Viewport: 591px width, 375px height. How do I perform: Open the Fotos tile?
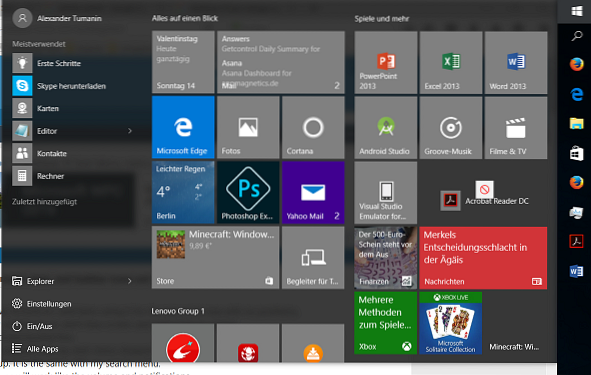[x=248, y=127]
